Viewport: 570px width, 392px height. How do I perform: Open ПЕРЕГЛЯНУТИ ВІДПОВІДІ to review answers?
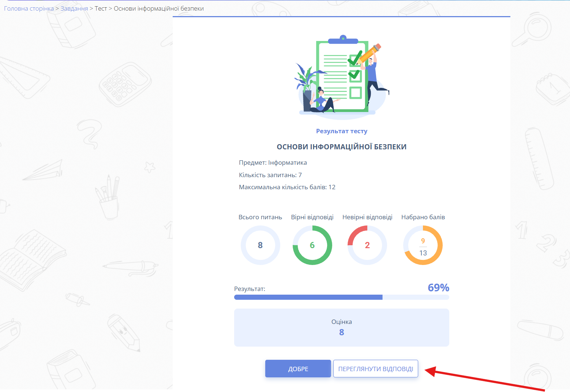pyautogui.click(x=376, y=369)
